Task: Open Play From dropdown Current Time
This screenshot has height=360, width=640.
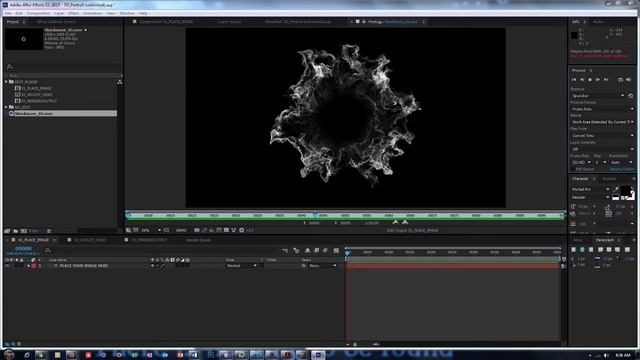Action: [602, 136]
